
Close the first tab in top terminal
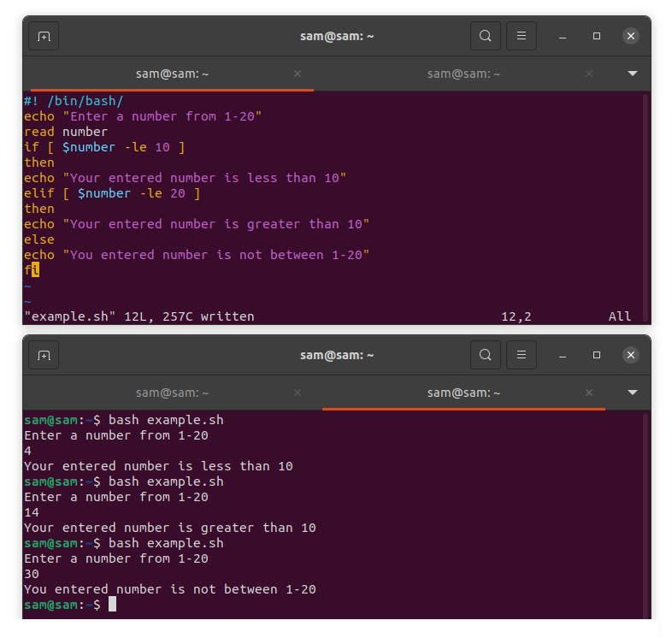(x=298, y=74)
